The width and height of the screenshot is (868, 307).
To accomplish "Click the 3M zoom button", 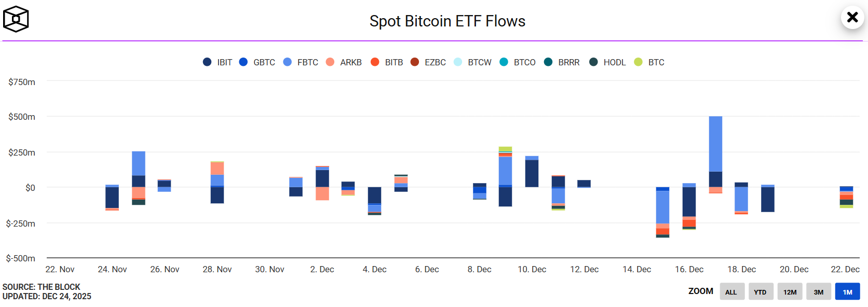I will [x=819, y=291].
